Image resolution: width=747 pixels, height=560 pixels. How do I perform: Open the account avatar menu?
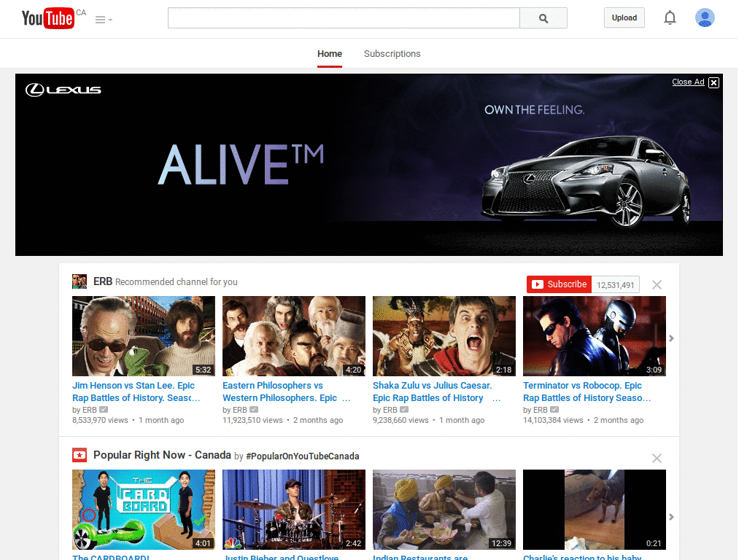pos(705,17)
